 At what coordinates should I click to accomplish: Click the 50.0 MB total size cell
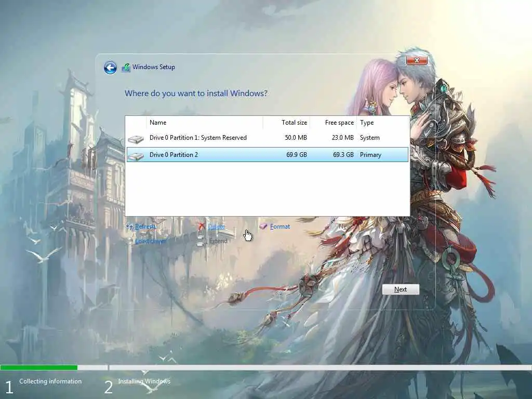[x=296, y=138]
